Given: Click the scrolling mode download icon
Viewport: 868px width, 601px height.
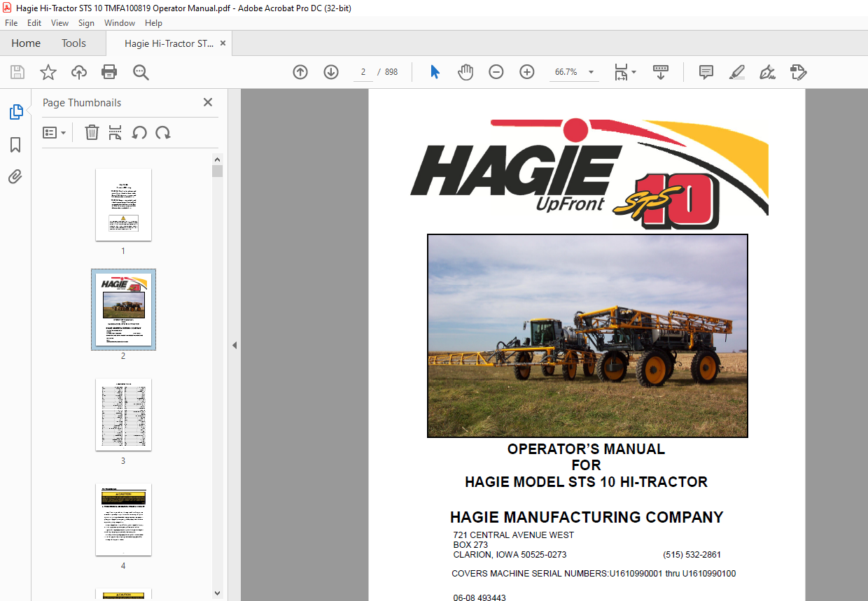Looking at the screenshot, I should coord(661,72).
